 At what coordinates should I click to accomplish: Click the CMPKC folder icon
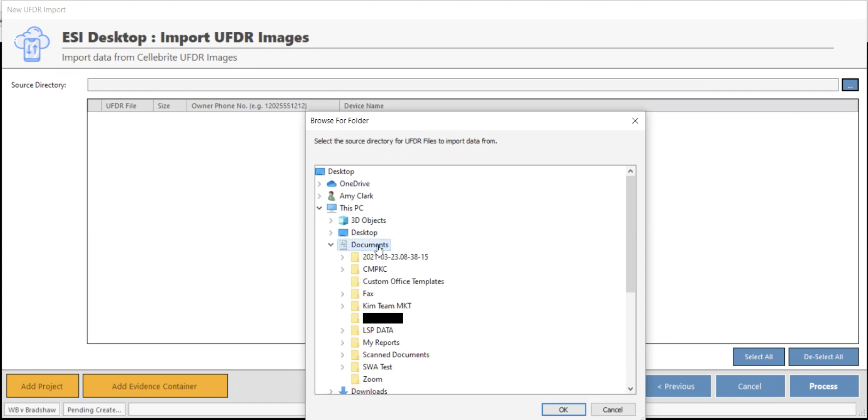[x=355, y=269]
